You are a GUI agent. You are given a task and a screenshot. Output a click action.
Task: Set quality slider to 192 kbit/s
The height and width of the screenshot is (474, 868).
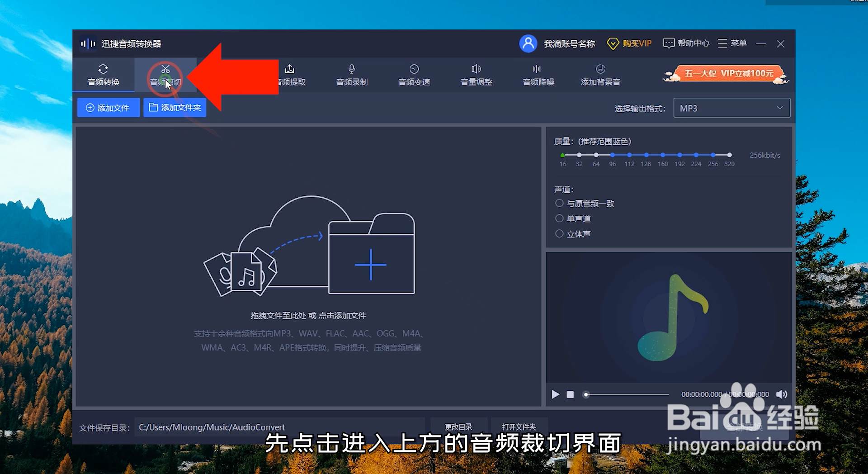pos(679,155)
